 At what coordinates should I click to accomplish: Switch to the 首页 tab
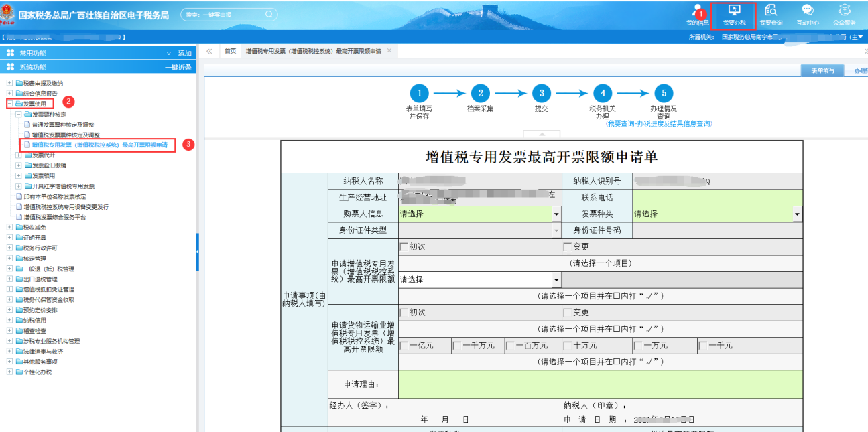click(230, 51)
